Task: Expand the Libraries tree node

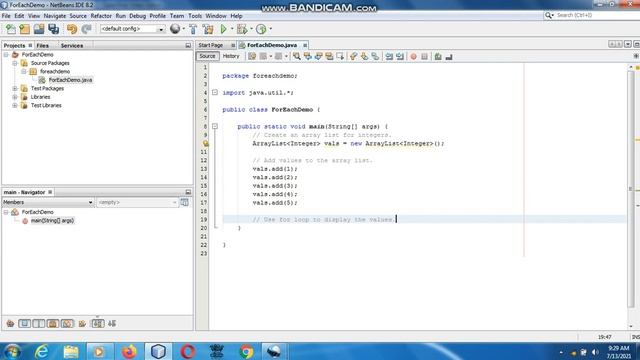Action: pyautogui.click(x=15, y=97)
